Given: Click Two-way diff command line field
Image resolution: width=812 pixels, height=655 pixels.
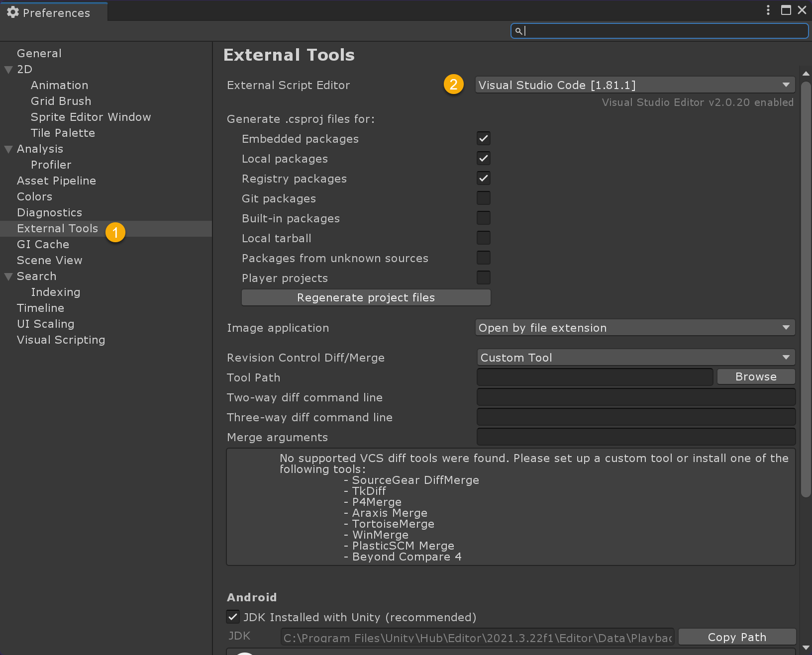Looking at the screenshot, I should click(636, 397).
